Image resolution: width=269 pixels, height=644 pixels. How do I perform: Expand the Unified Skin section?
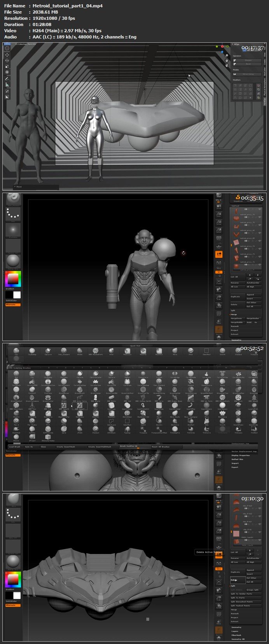237,459
